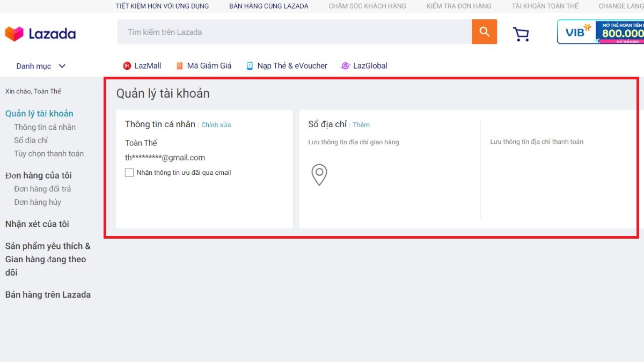Click the Tìm kiếm trên Lazada search field
The height and width of the screenshot is (362, 644).
[x=295, y=32]
